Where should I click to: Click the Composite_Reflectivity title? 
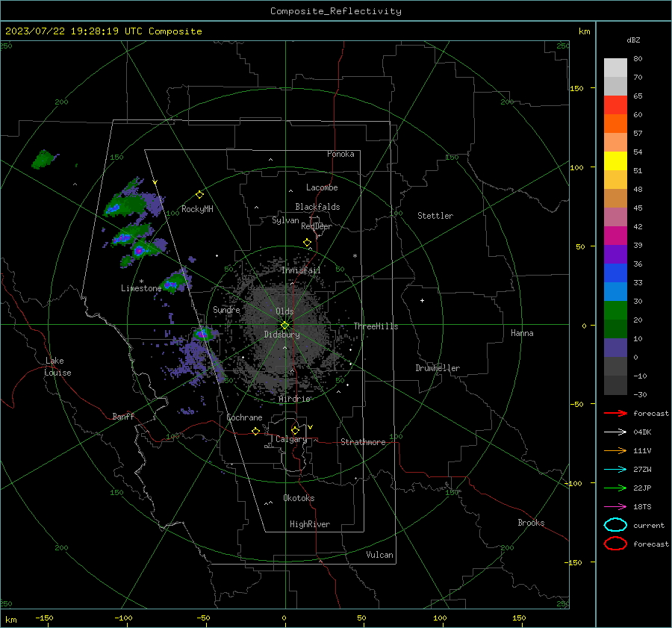point(335,11)
